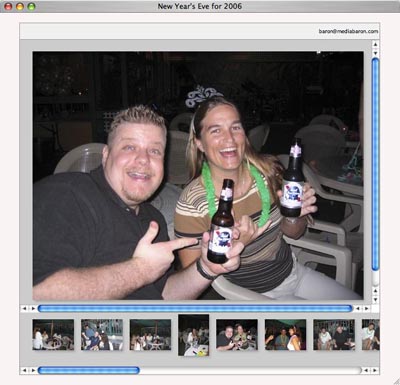Viewport: 400px width, 385px height.
Task: Click the left arrow at the photo scrollbar's right end
Action: point(358,309)
